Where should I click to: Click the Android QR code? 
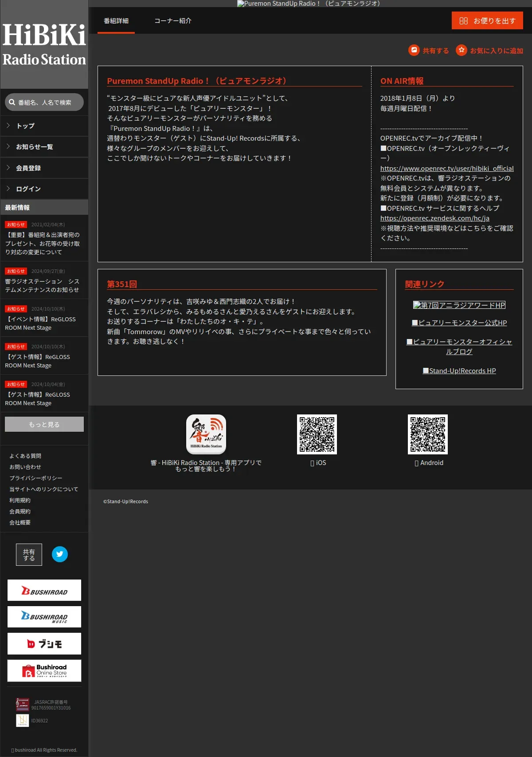pos(428,434)
